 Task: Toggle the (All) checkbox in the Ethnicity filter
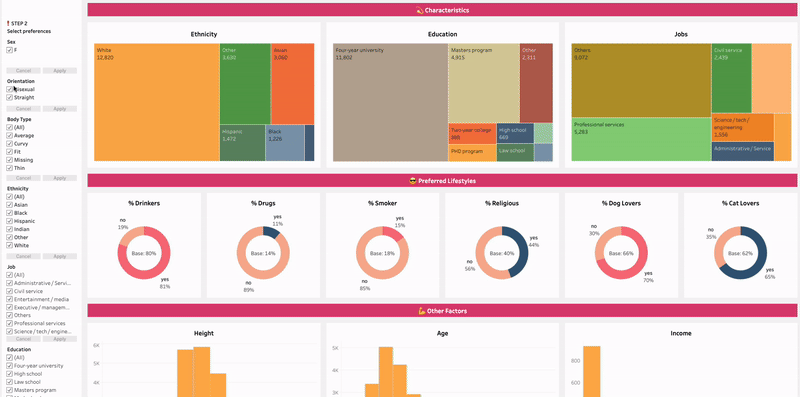(9, 197)
